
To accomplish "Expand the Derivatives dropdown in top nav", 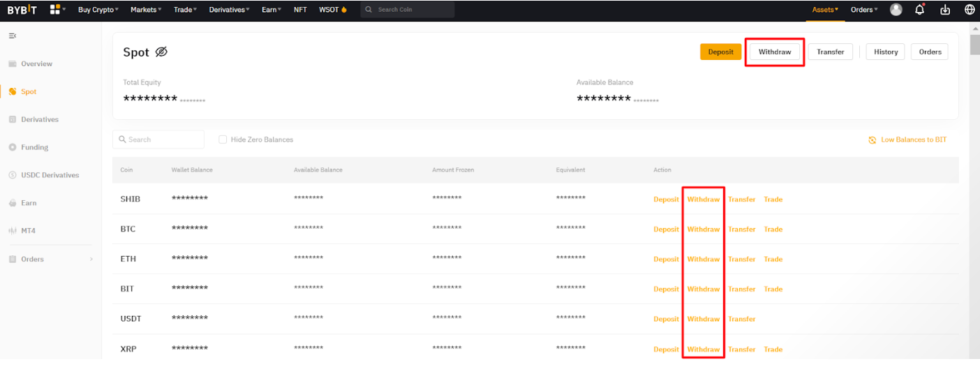I will click(x=229, y=10).
